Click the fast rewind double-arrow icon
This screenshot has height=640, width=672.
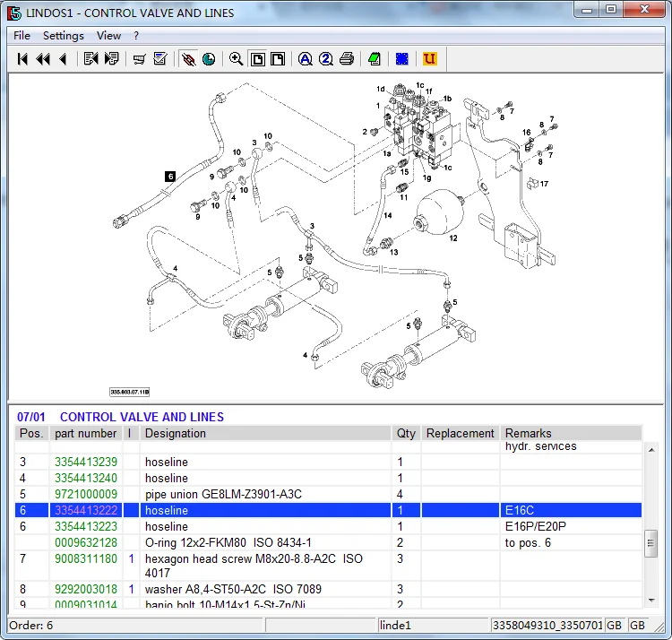coord(42,59)
